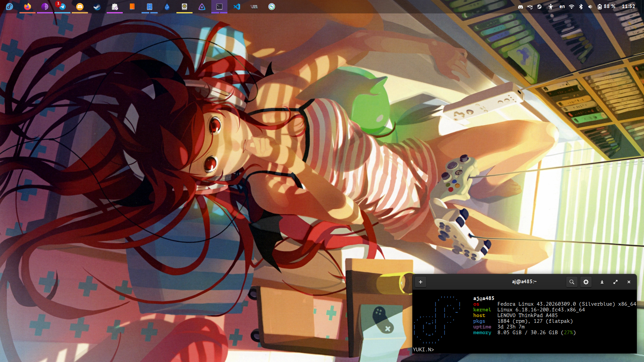Open Jellyfin triangle icon in dock
The height and width of the screenshot is (362, 644).
[202, 7]
